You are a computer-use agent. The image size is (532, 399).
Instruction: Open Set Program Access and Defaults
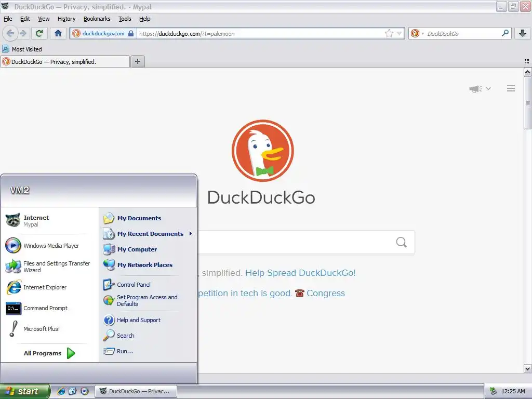point(148,301)
